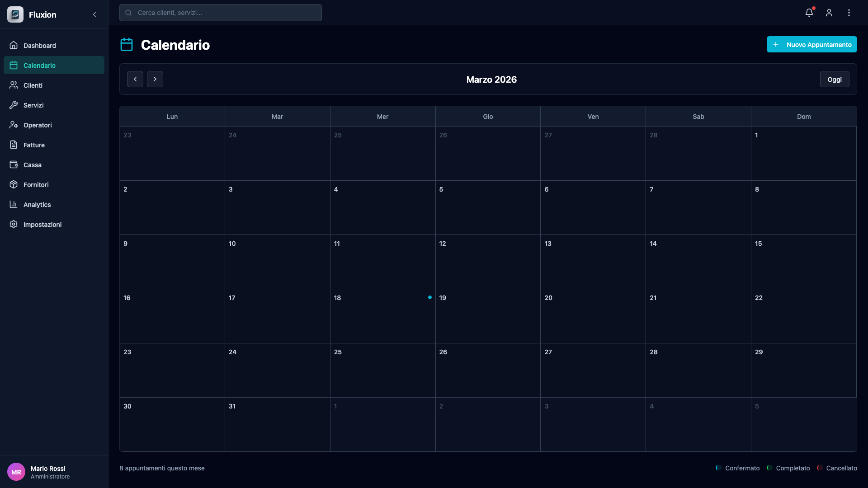Click inside the search clients field
Image resolution: width=868 pixels, height=488 pixels.
pos(221,13)
